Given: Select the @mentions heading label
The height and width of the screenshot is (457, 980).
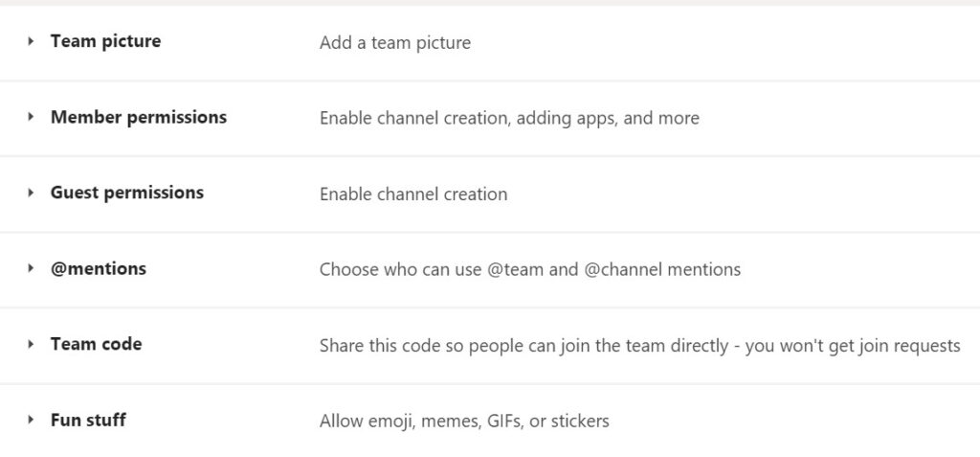Looking at the screenshot, I should [99, 268].
